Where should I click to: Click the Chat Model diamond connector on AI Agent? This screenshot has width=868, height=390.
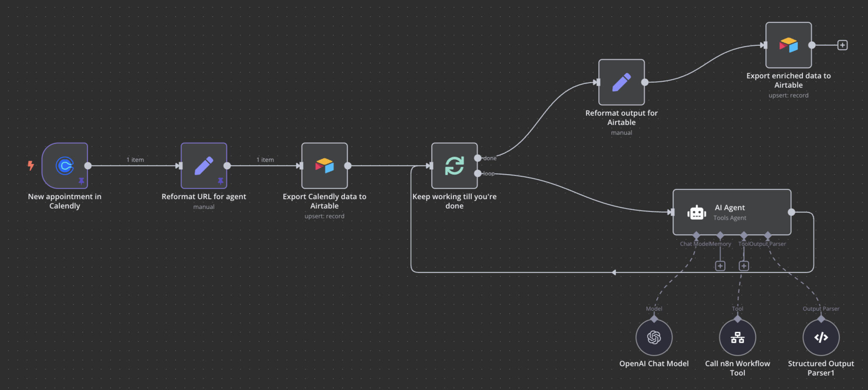(x=696, y=235)
